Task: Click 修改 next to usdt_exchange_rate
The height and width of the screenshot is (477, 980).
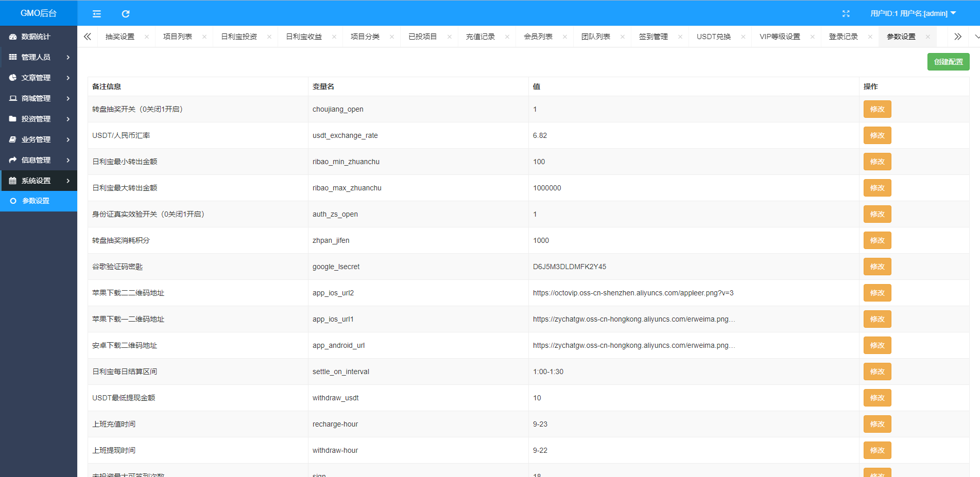Action: pos(877,135)
